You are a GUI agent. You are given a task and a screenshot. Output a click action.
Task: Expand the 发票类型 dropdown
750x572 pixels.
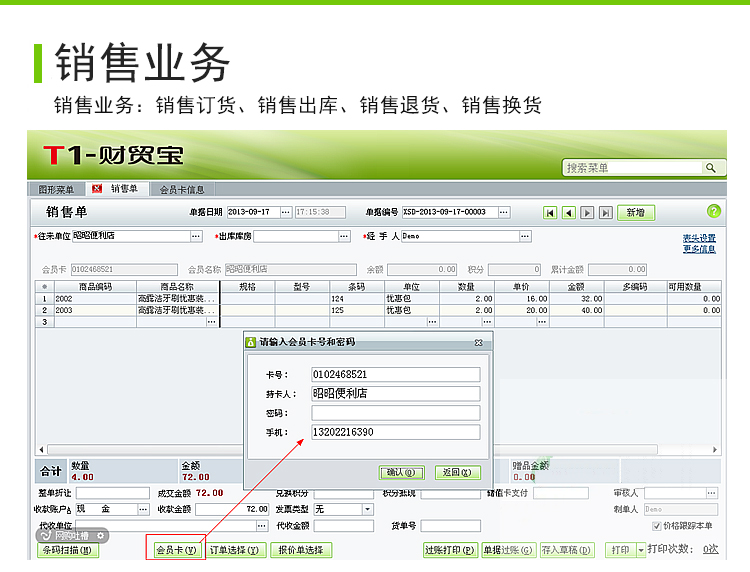(x=367, y=509)
